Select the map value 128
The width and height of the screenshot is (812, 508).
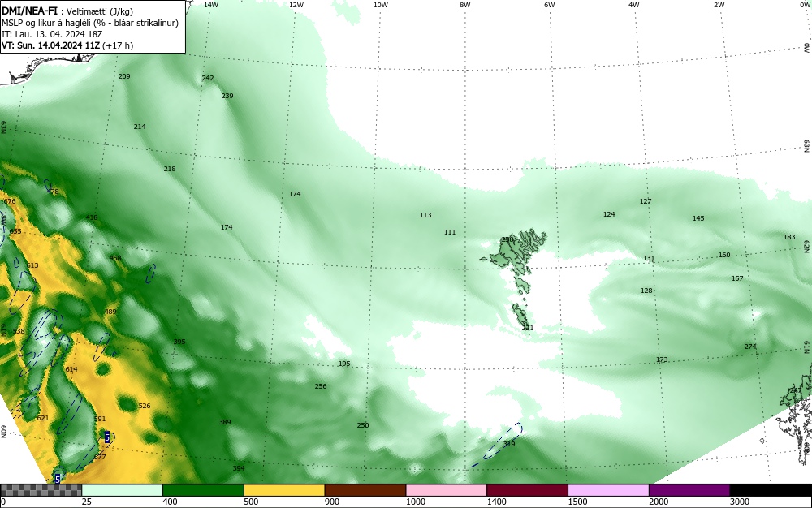646,291
